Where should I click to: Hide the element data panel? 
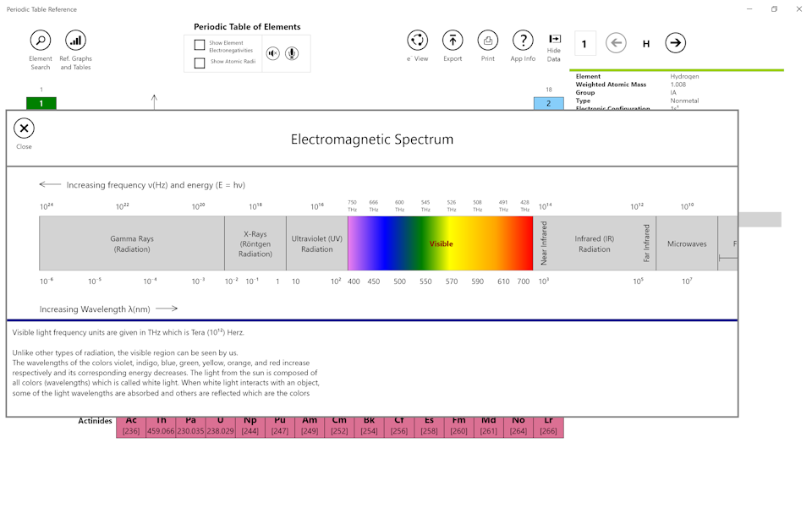(x=554, y=40)
